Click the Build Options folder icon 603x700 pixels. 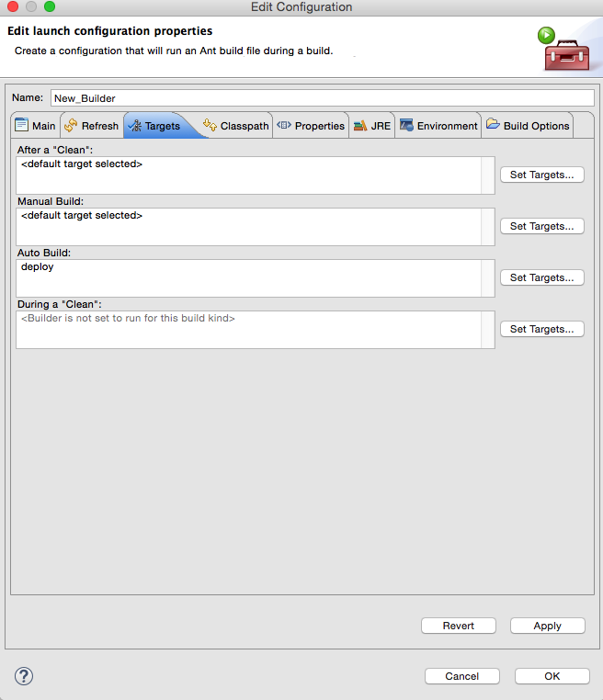tap(493, 124)
